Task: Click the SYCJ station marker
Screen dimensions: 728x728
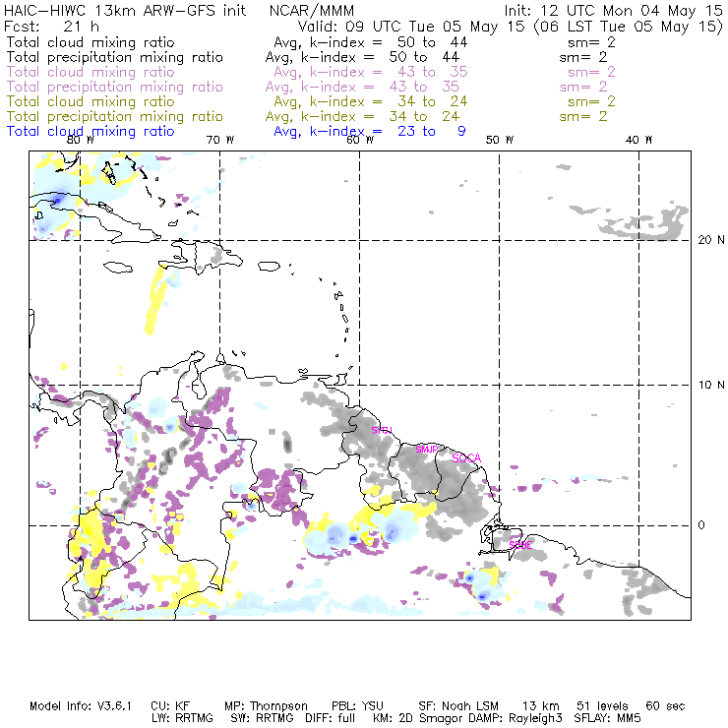Action: click(382, 430)
